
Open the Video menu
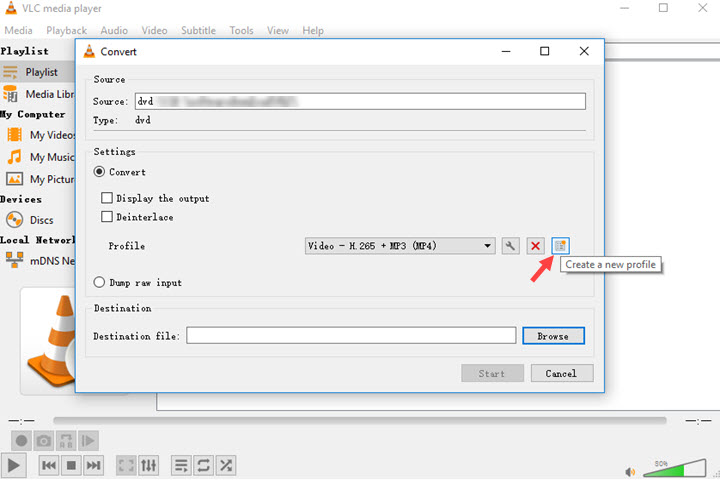tap(154, 31)
